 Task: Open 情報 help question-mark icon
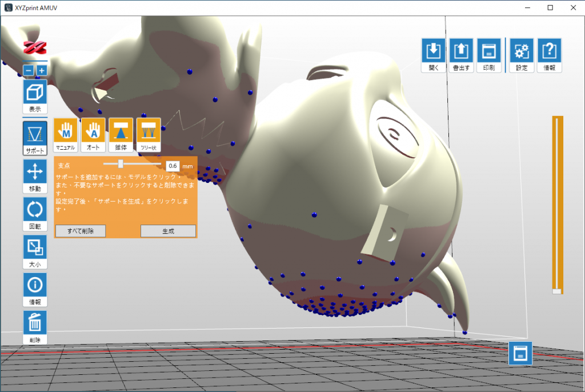click(549, 55)
